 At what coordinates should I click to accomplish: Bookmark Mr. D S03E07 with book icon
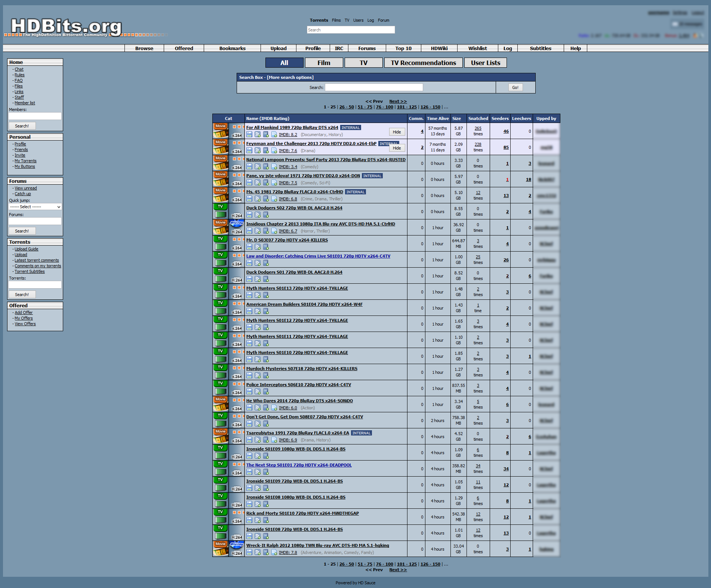(x=266, y=247)
